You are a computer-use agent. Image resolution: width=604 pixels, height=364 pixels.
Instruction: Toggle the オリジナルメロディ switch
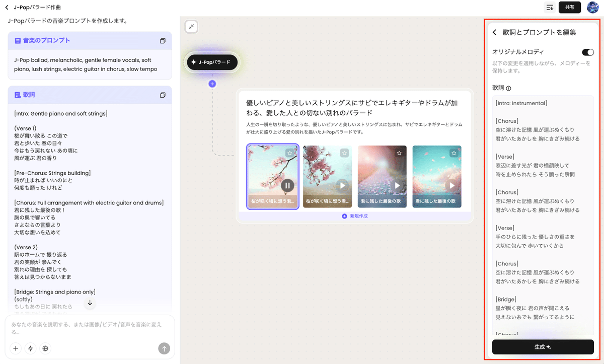(587, 52)
